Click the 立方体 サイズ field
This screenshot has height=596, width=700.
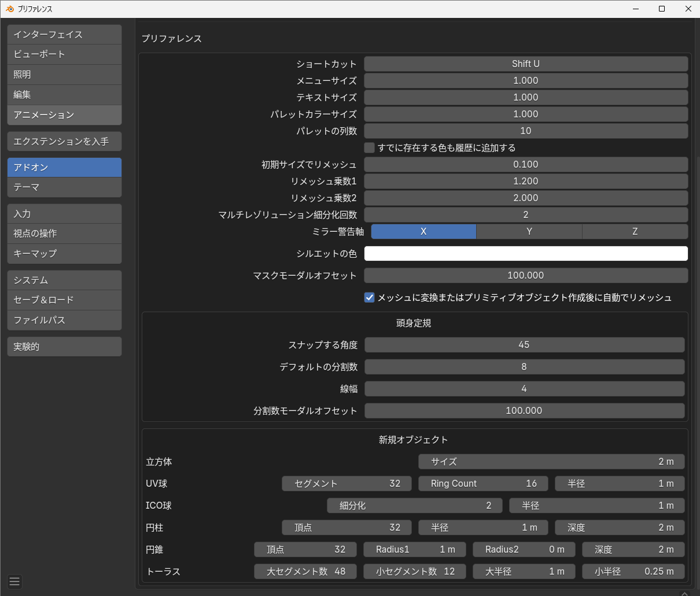[x=551, y=462]
